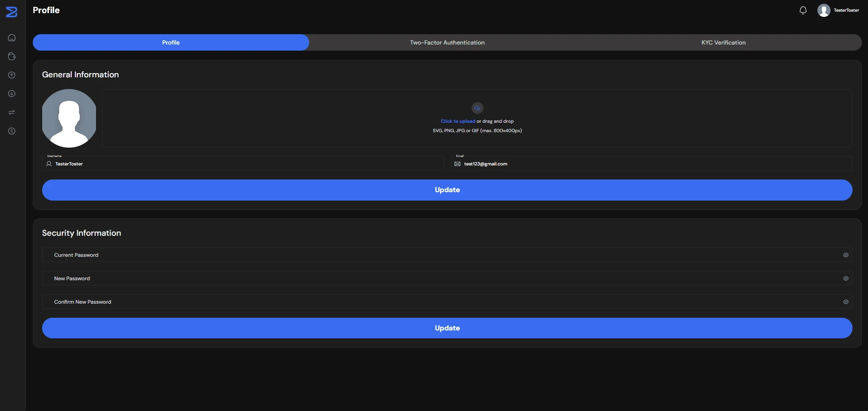This screenshot has height=411, width=868.
Task: Open the dashboard smiley icon in sidebar
Action: [x=12, y=37]
